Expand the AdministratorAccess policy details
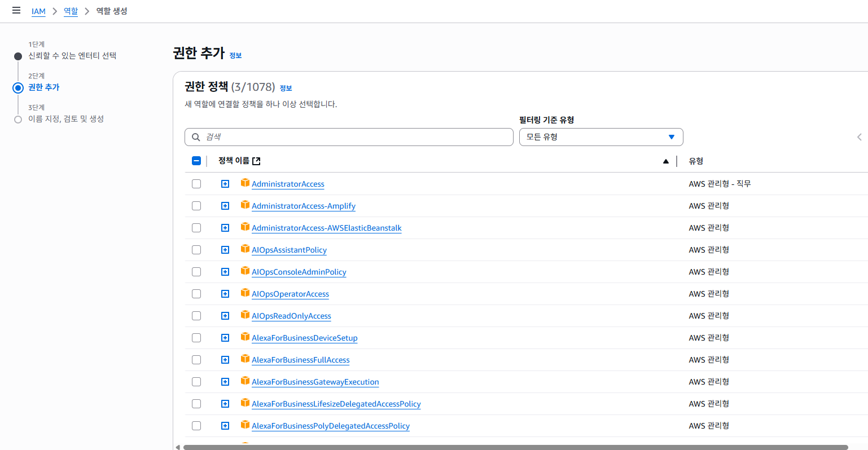Viewport: 868px width, 450px height. pos(225,184)
